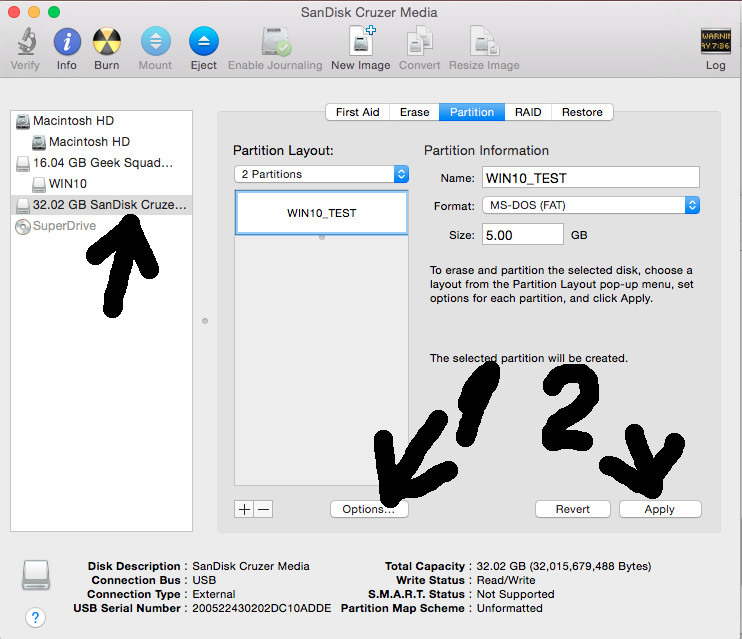This screenshot has width=742, height=639.
Task: Click the green zoom window button
Action: point(54,12)
